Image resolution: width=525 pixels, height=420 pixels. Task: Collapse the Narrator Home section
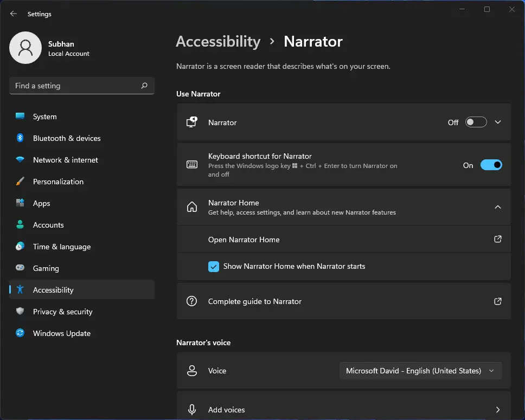tap(498, 207)
